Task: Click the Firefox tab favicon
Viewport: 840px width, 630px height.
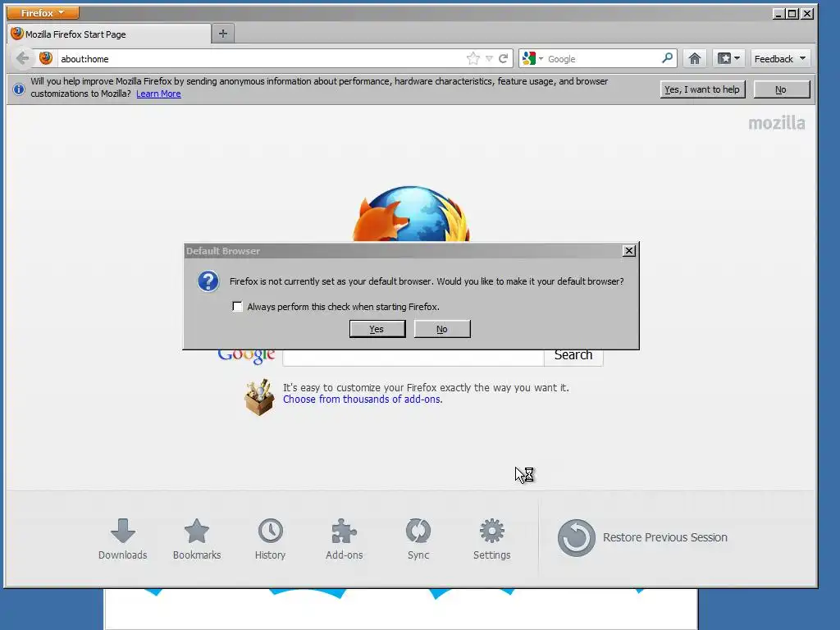Action: 17,34
